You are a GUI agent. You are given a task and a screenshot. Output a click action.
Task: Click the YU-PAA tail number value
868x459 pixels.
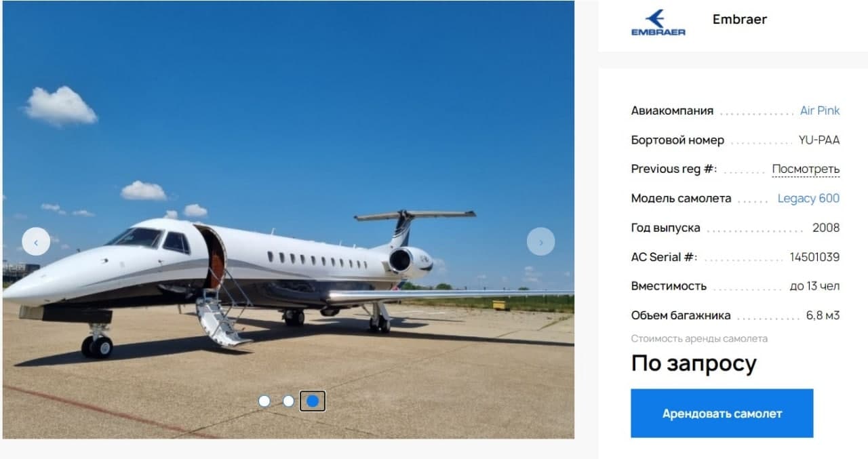[819, 140]
